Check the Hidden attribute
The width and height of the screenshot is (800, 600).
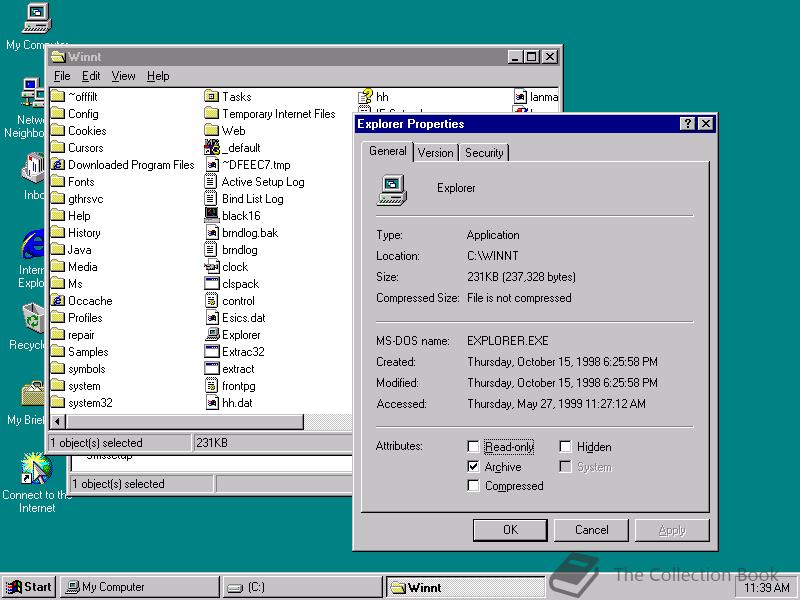pos(565,447)
